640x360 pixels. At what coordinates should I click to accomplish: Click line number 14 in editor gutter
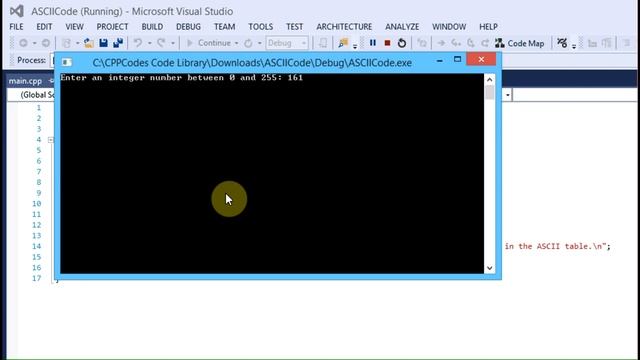(36, 246)
